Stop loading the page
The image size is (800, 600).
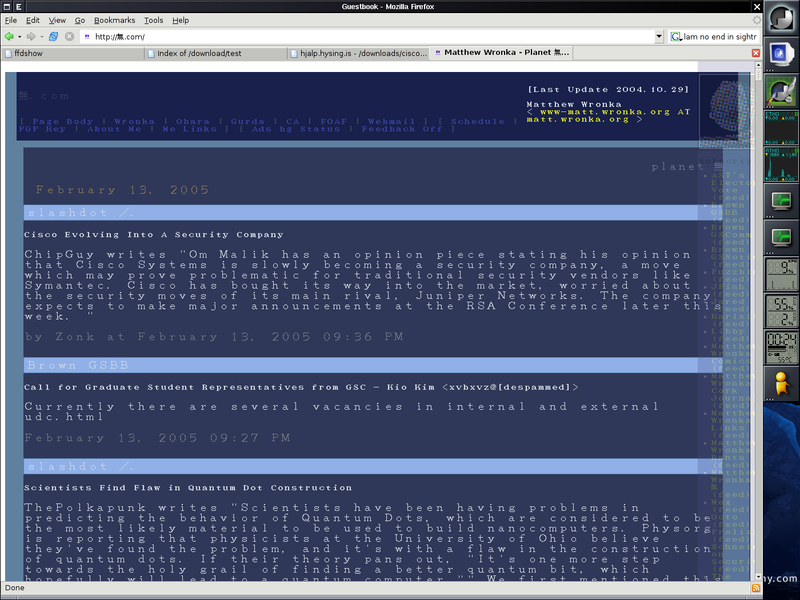(x=69, y=36)
